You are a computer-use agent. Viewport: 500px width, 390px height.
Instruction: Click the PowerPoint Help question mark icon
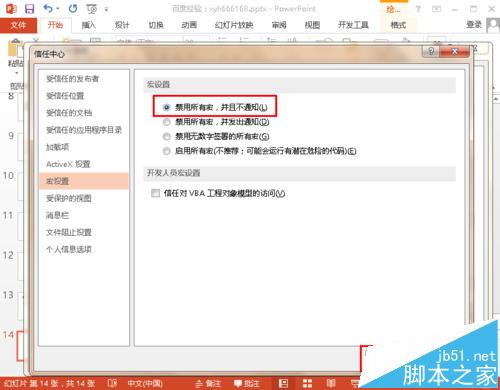pyautogui.click(x=418, y=9)
